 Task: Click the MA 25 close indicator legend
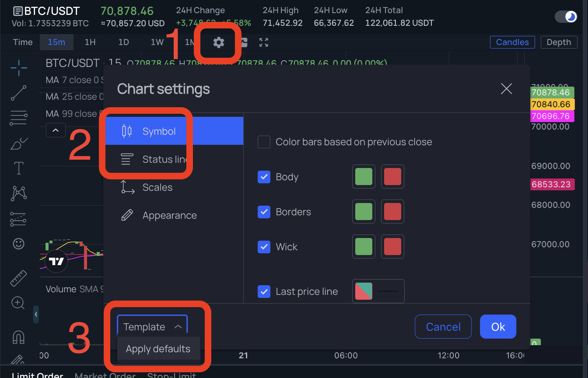pyautogui.click(x=74, y=97)
